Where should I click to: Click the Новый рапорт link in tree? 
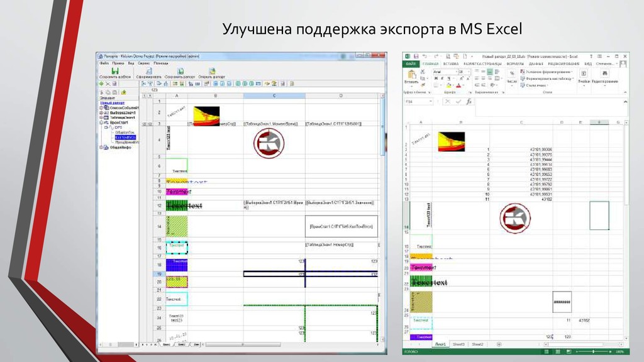[113, 103]
